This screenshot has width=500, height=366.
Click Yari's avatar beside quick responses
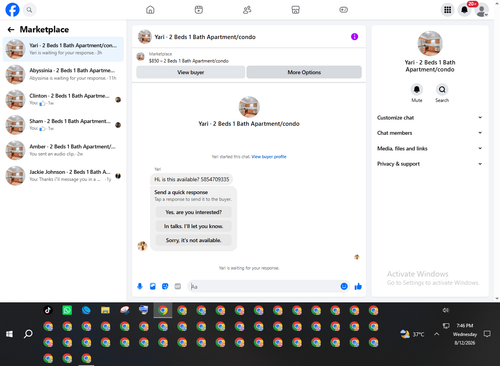[x=142, y=246]
